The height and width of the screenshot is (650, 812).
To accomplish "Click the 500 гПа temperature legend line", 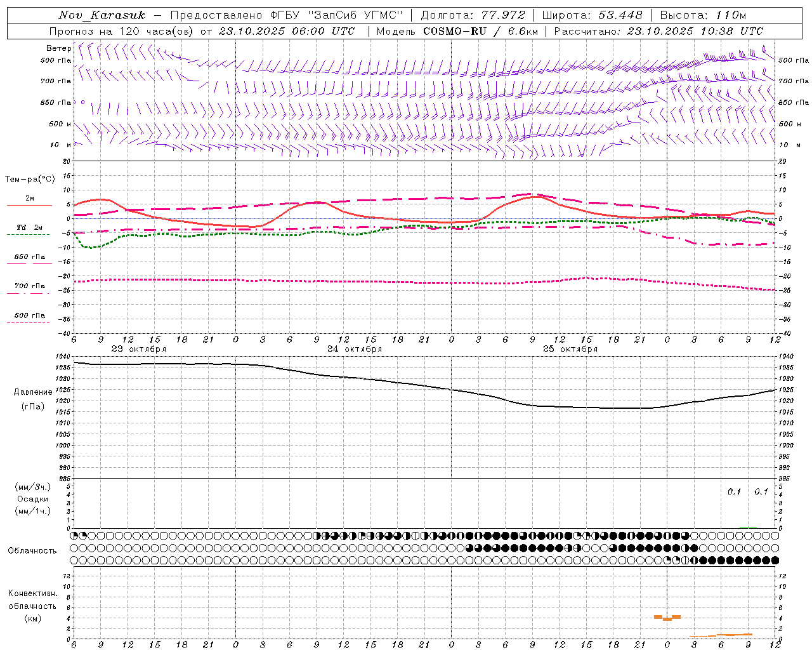I will [28, 322].
